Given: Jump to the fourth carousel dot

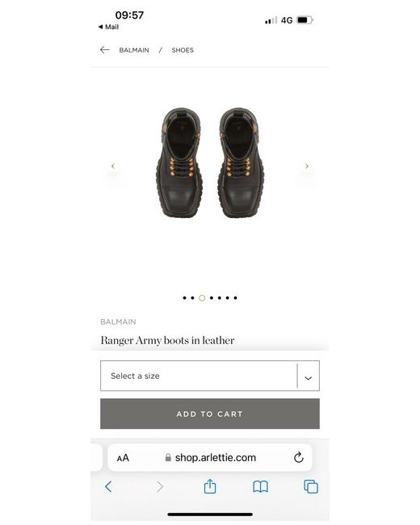Looking at the screenshot, I should [212, 298].
